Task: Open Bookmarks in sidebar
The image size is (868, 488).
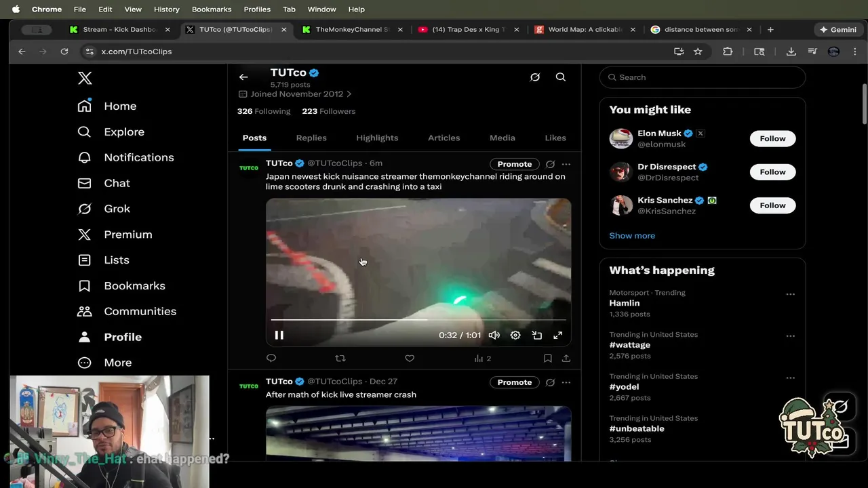Action: click(x=121, y=285)
